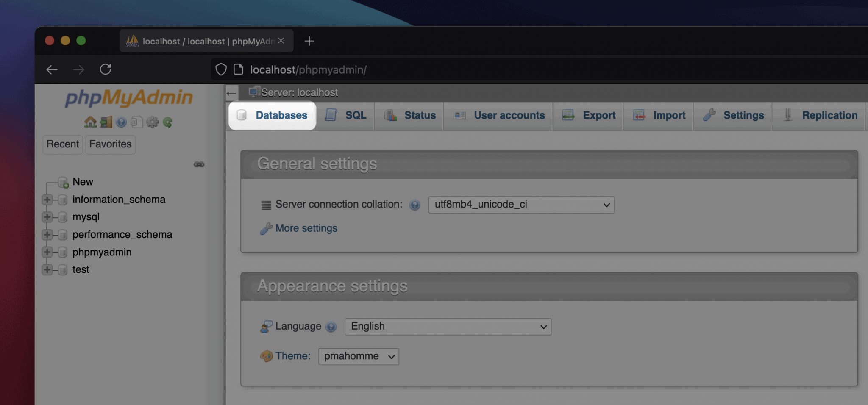This screenshot has width=868, height=405.
Task: Click the link-with-main-panel chain icon
Action: pyautogui.click(x=199, y=164)
